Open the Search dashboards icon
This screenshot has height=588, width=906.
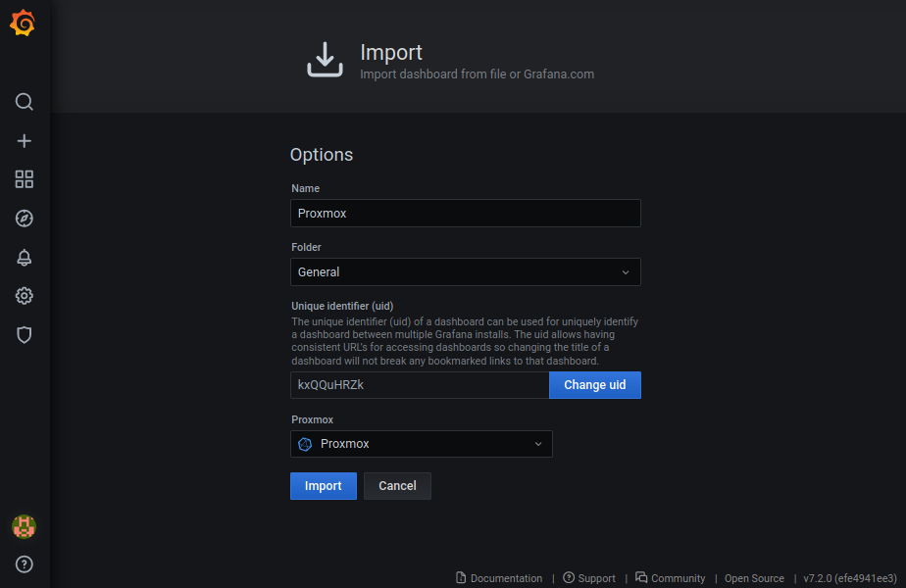click(x=24, y=102)
